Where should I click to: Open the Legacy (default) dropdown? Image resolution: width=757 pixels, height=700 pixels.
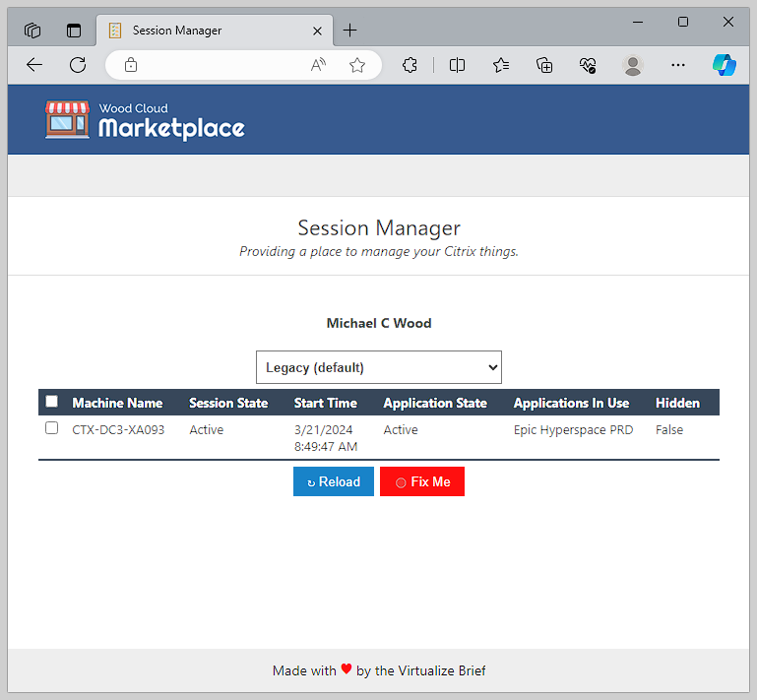tap(378, 367)
